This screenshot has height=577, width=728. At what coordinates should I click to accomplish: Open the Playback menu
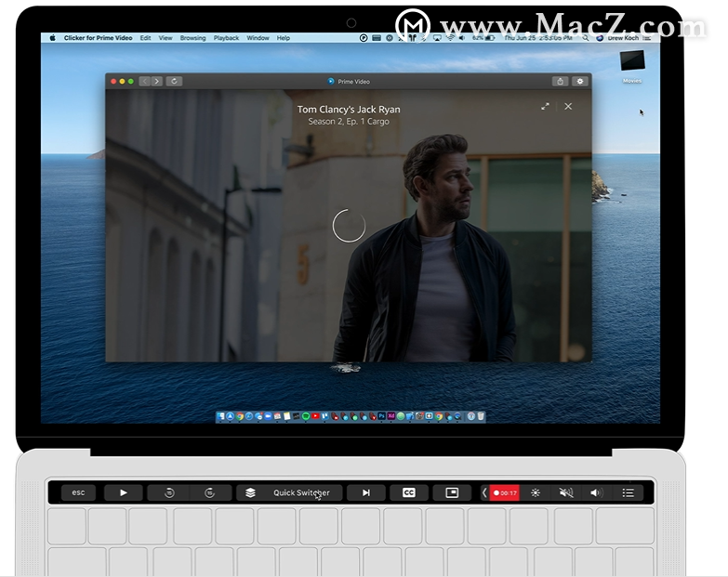click(226, 38)
